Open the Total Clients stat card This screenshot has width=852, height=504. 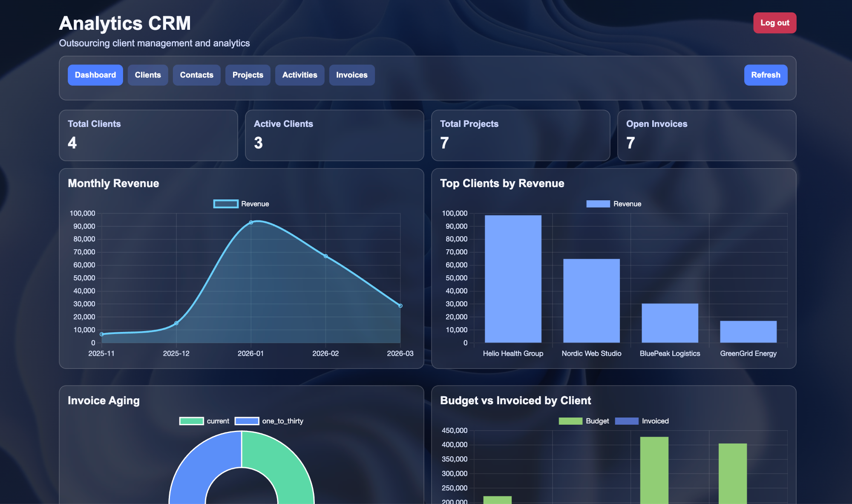[x=148, y=135]
